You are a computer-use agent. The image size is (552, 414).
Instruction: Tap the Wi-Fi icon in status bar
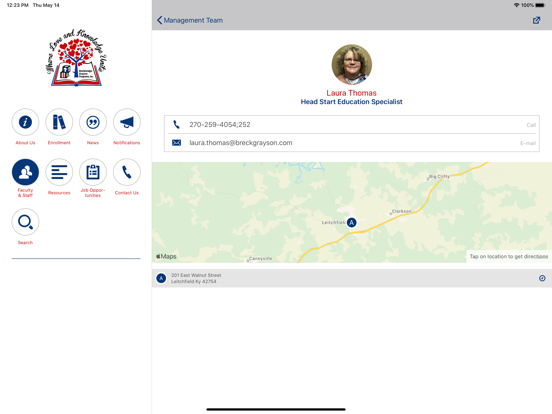coord(516,5)
